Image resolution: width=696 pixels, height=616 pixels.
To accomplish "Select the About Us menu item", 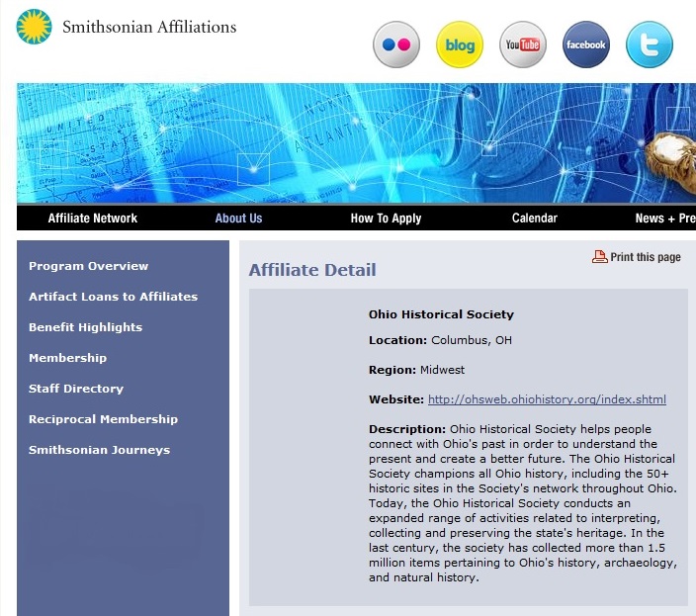I will (x=239, y=218).
